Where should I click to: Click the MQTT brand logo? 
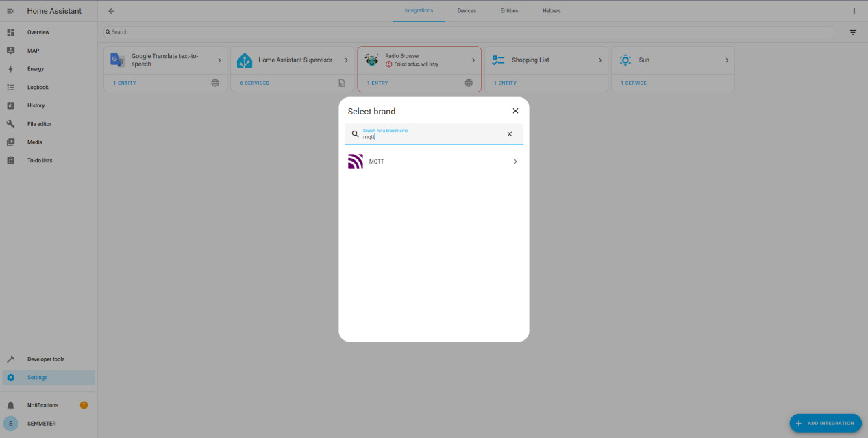pos(356,162)
